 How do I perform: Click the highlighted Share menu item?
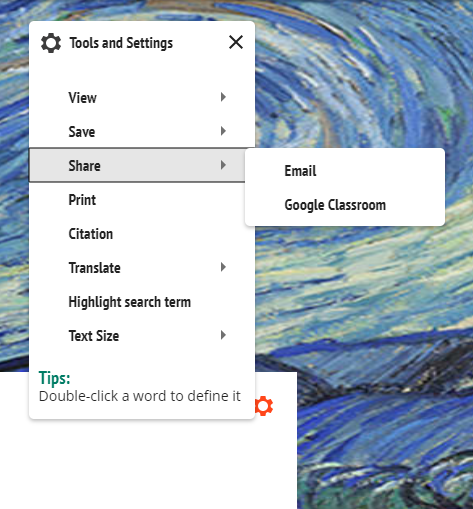[x=137, y=165]
